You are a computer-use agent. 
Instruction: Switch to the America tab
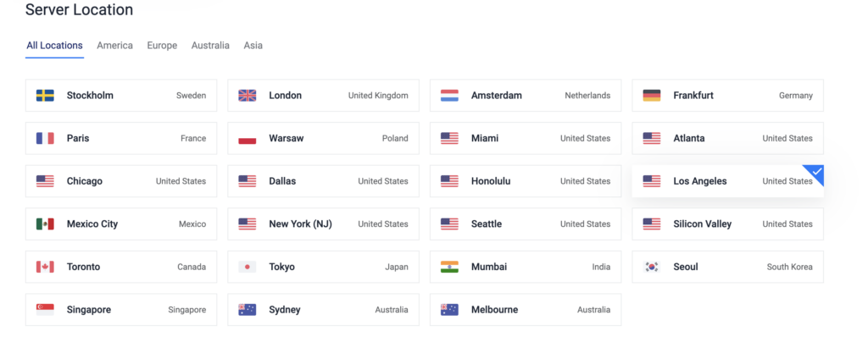114,46
